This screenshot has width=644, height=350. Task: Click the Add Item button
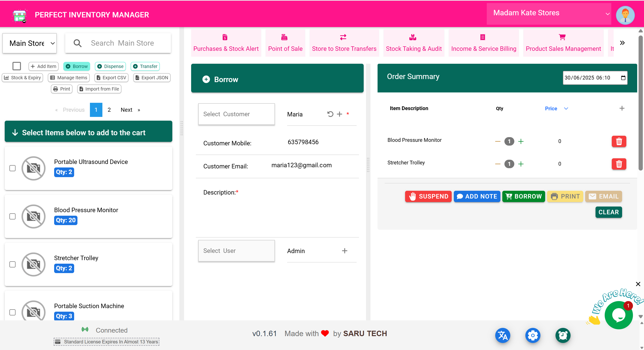44,66
